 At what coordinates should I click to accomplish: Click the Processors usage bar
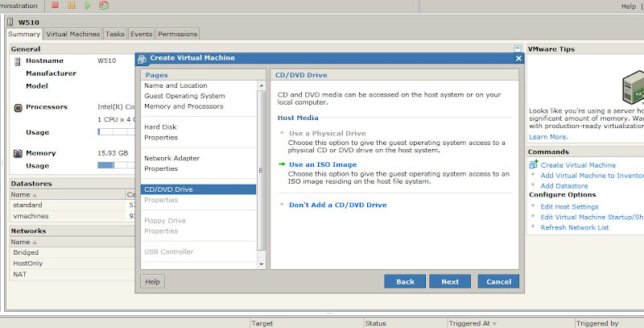tap(116, 132)
